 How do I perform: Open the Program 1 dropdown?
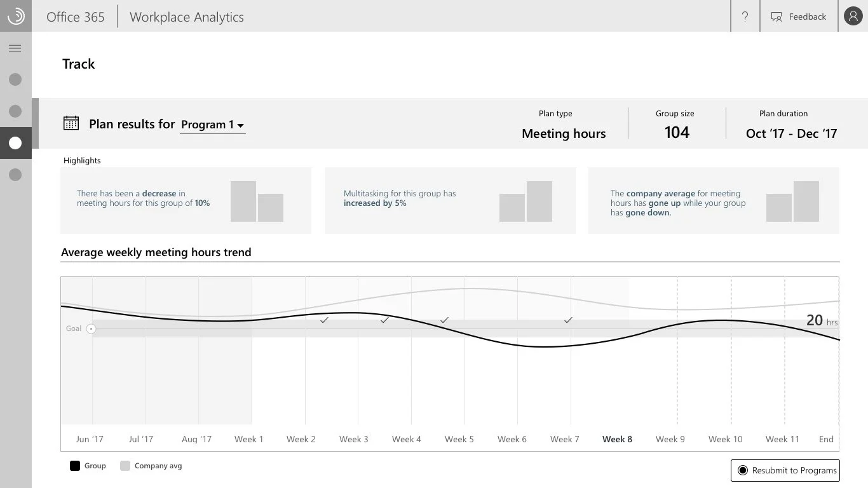click(213, 125)
